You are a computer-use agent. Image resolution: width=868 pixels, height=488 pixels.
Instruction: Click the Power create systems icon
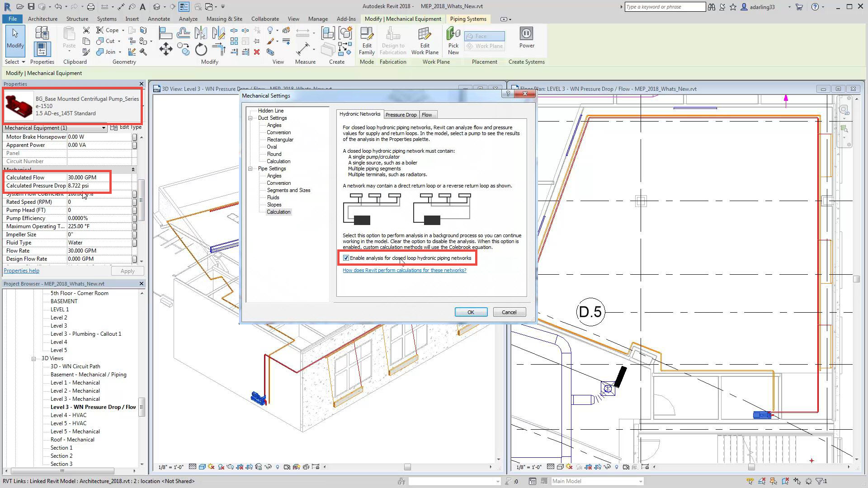click(527, 34)
